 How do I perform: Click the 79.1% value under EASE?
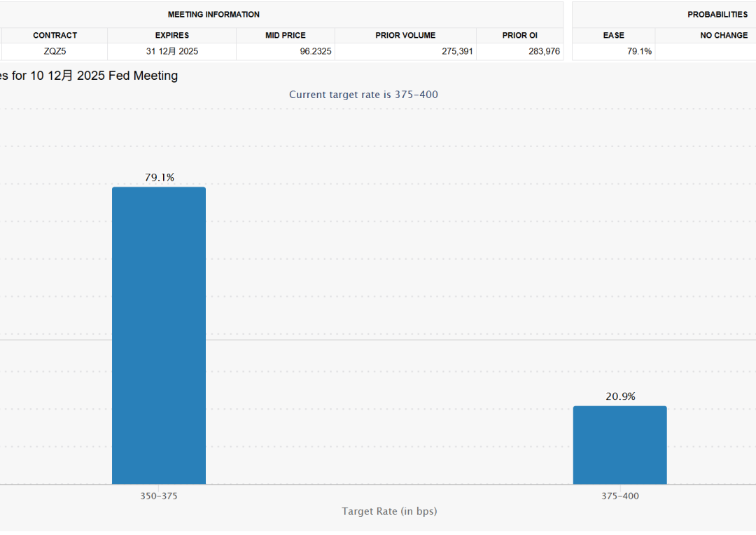[x=639, y=51]
